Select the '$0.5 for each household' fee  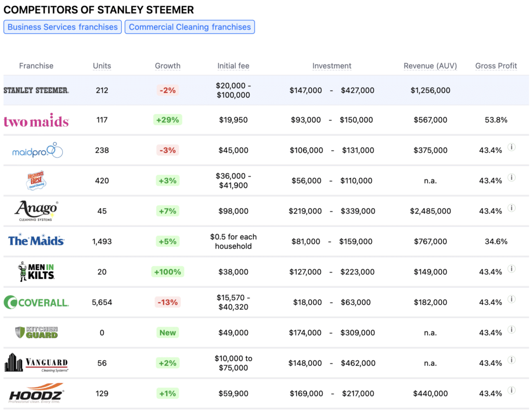(x=233, y=241)
